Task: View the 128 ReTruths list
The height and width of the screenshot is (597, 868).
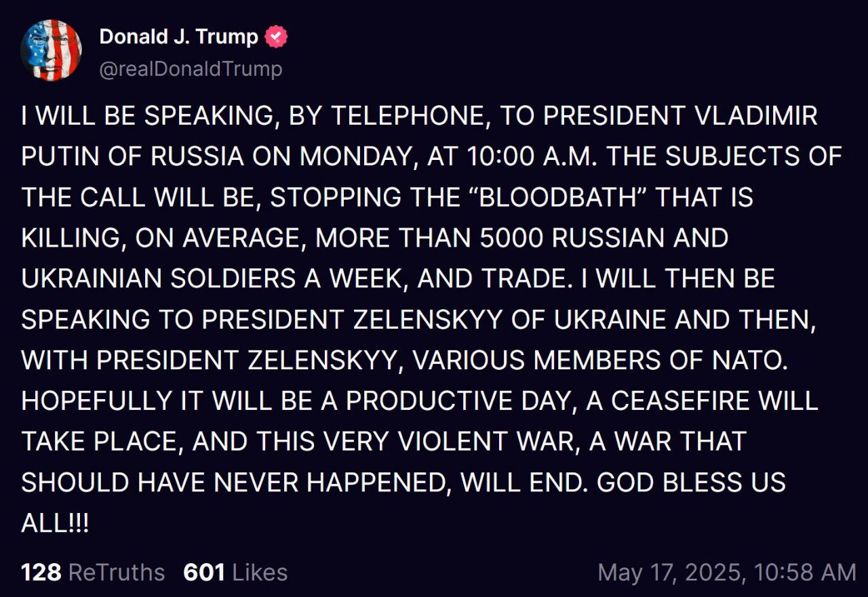Action: 93,572
